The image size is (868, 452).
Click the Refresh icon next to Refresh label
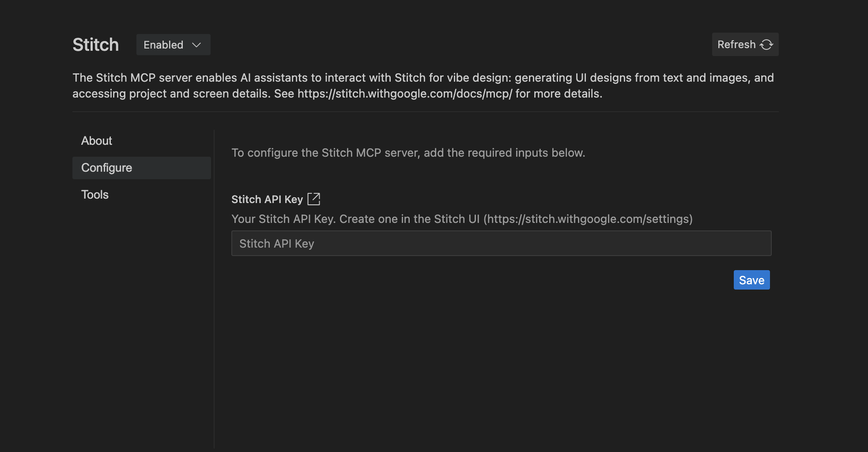[766, 44]
